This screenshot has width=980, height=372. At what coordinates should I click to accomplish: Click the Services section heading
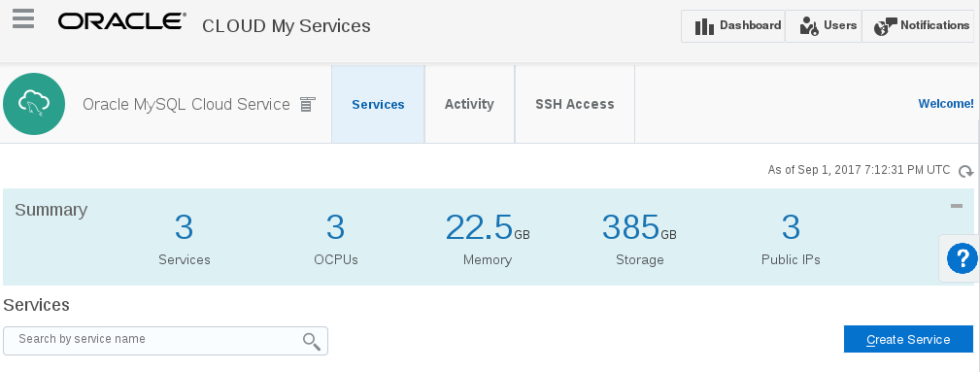point(36,305)
